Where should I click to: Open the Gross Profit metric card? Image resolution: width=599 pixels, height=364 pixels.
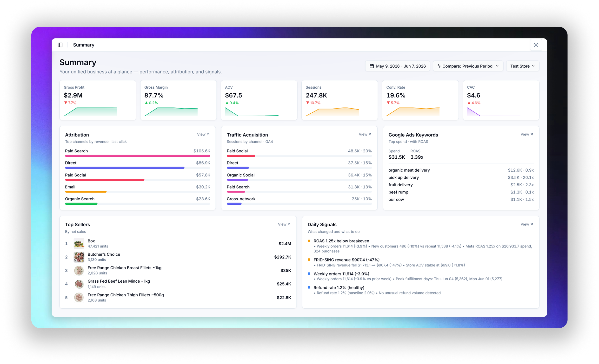click(x=98, y=100)
